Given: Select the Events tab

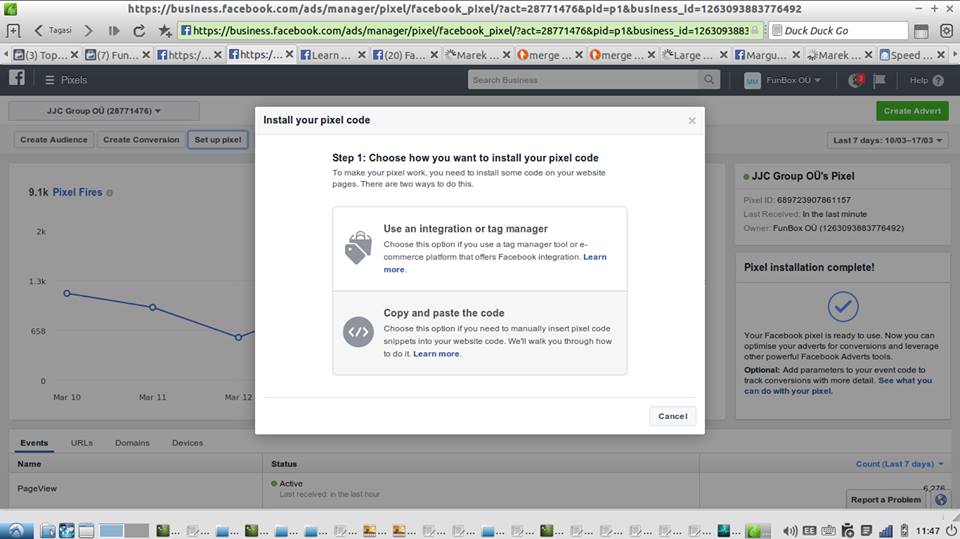Looking at the screenshot, I should coord(34,443).
